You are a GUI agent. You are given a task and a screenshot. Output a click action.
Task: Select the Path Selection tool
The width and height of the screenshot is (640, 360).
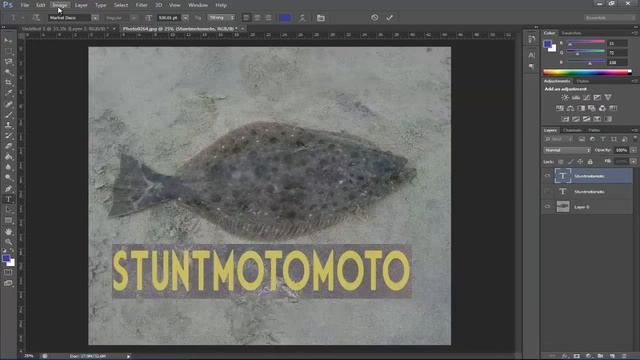(8, 210)
